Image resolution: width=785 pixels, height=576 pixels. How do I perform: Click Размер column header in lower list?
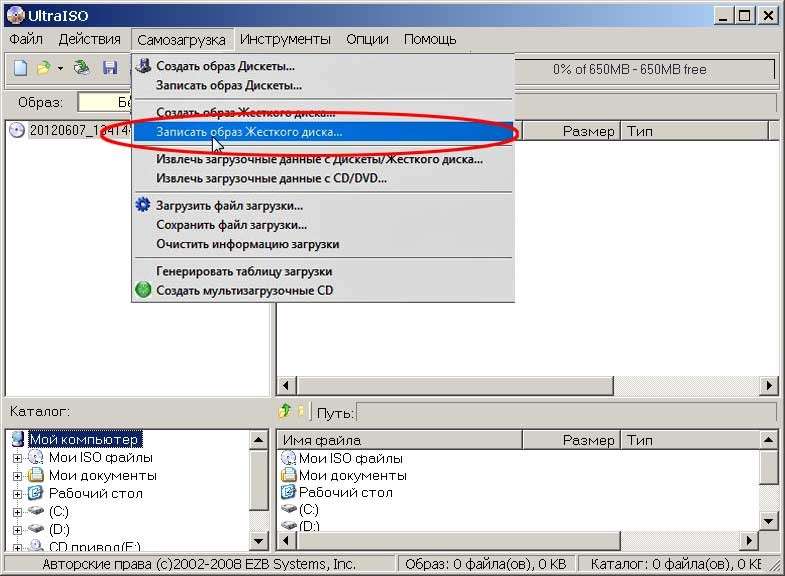coord(571,440)
